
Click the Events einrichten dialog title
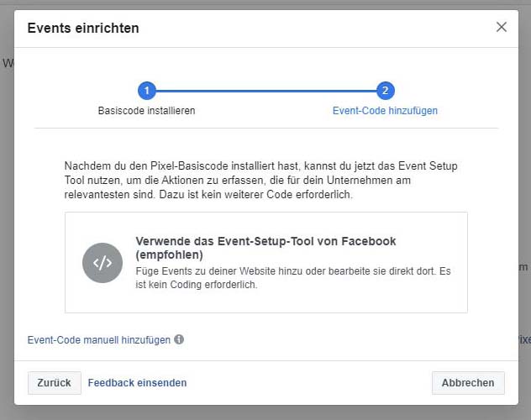coord(83,28)
